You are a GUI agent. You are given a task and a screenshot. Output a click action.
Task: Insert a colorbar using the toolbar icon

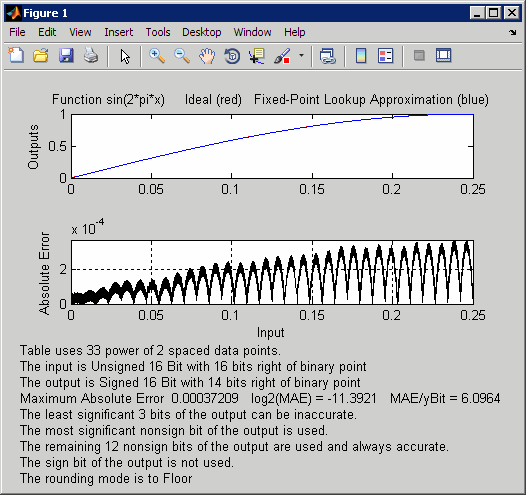pyautogui.click(x=361, y=56)
